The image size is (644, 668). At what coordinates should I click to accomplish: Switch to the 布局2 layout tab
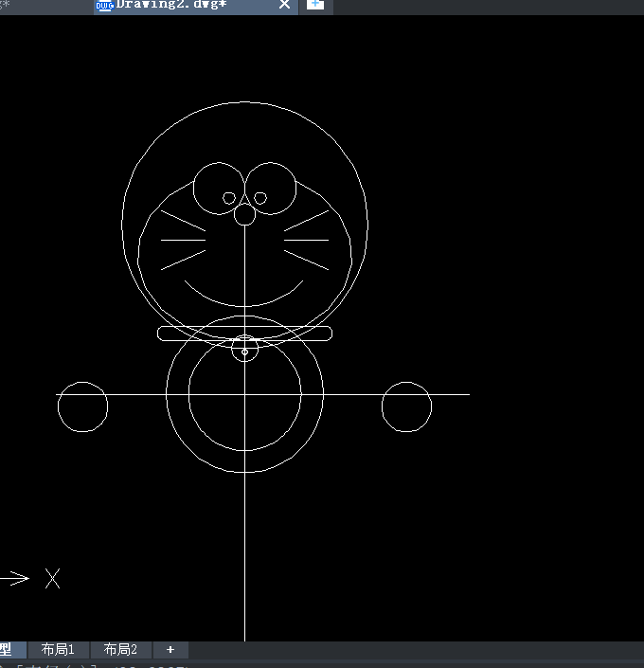[x=120, y=649]
